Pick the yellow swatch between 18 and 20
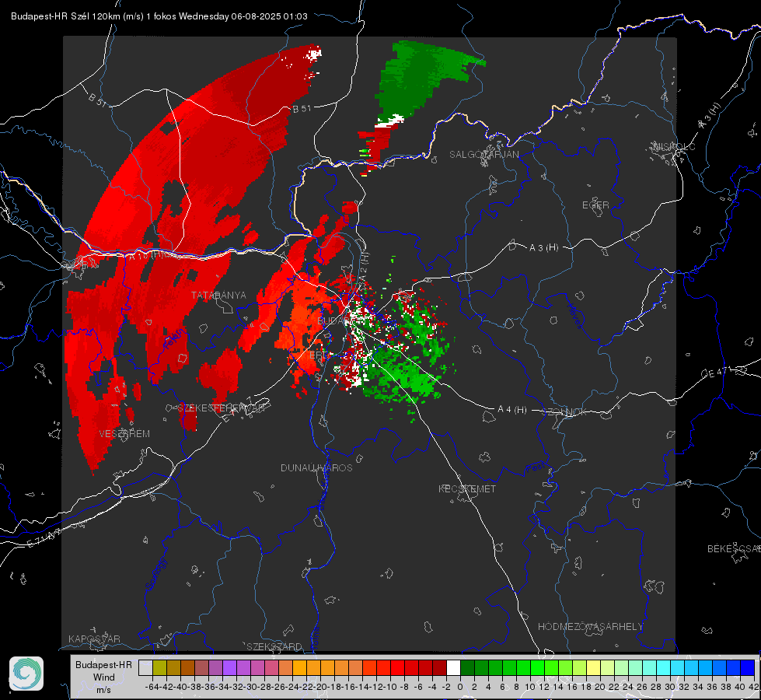 point(593,667)
